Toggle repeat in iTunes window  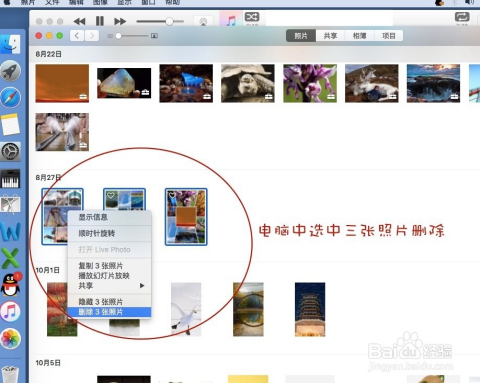pos(462,17)
